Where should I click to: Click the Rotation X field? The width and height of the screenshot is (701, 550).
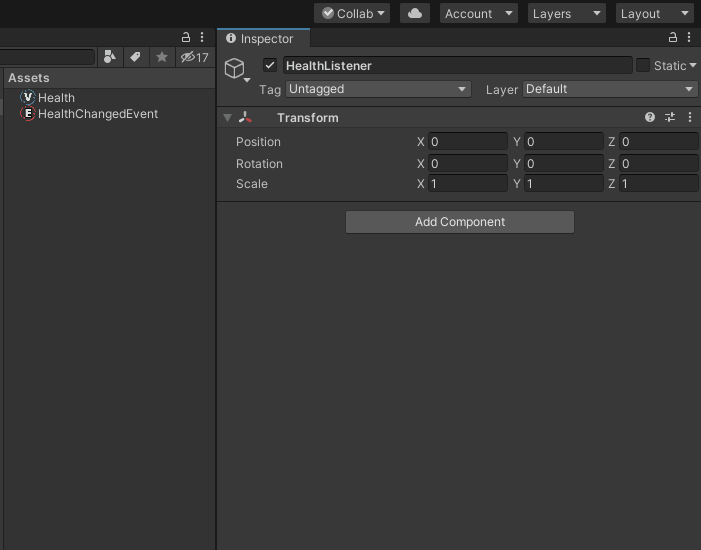coord(468,163)
